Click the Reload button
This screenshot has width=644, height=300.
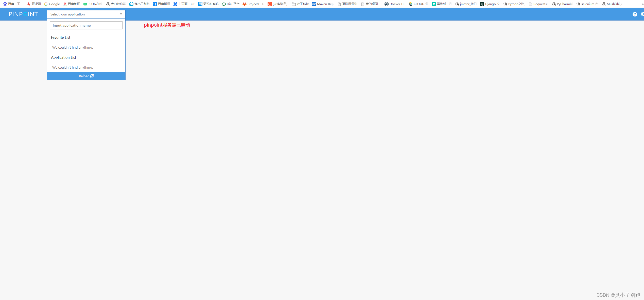pos(86,76)
